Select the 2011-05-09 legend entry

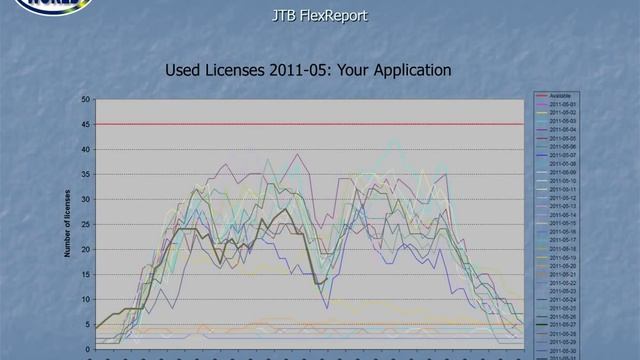pos(556,172)
